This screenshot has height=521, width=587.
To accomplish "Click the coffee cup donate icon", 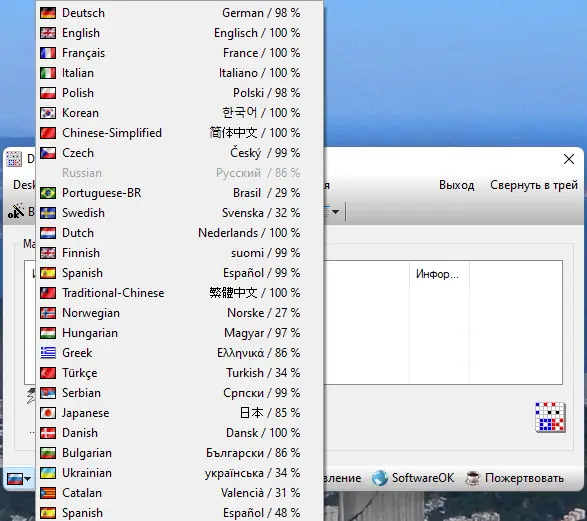I will pyautogui.click(x=473, y=478).
